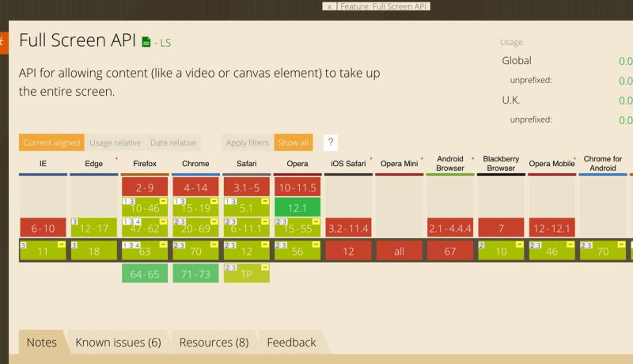Select the Chrome 15-19 cell
This screenshot has height=364, width=633.
click(195, 207)
